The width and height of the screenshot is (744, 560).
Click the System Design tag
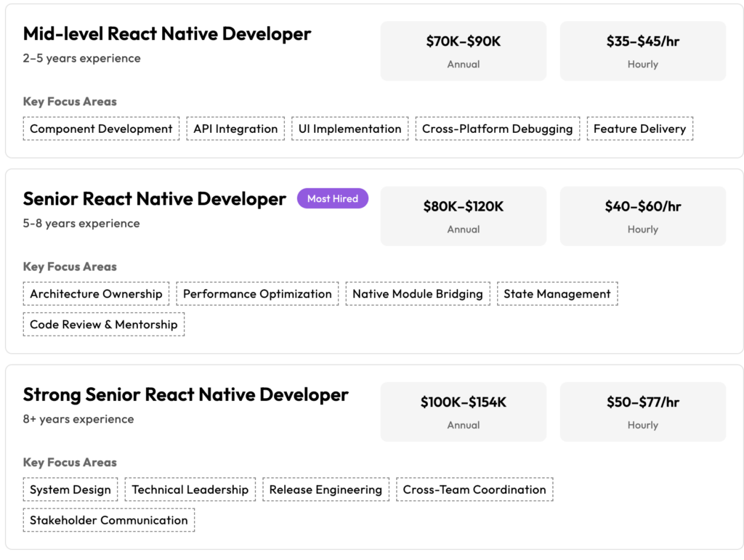tap(70, 490)
